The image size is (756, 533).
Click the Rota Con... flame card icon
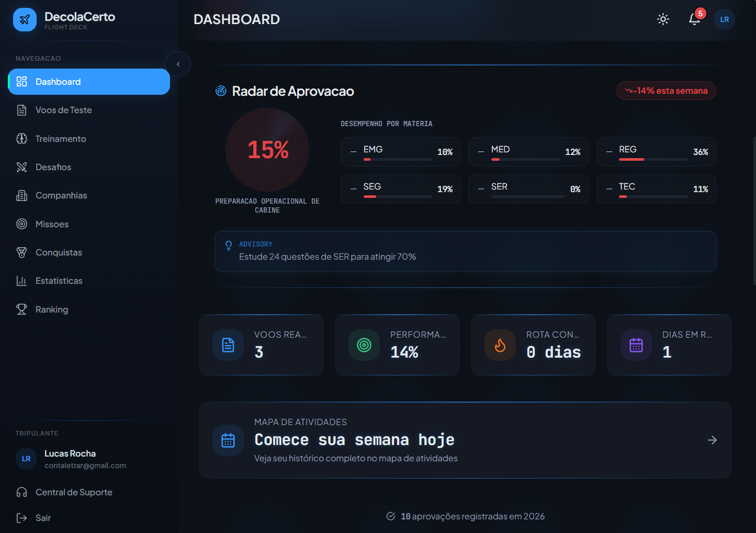point(500,345)
